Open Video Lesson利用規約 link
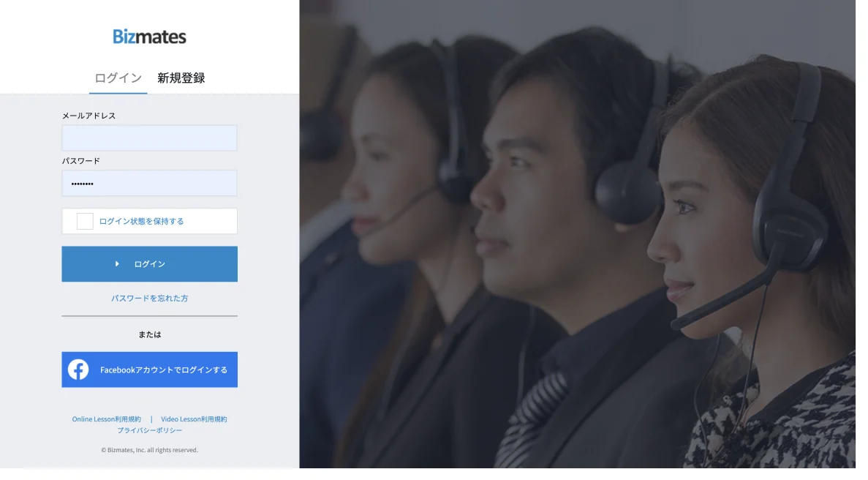This screenshot has width=868, height=480. 194,419
